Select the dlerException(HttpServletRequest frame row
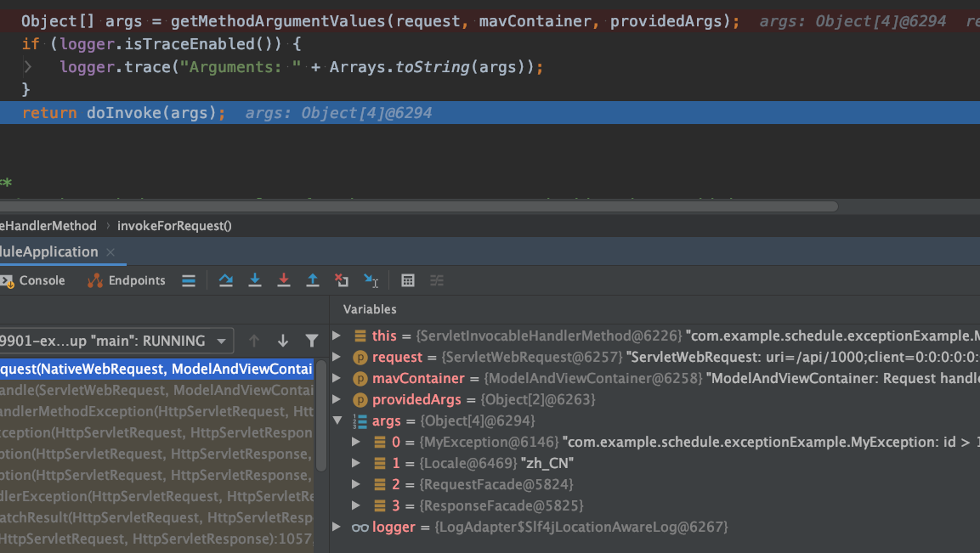 point(156,496)
